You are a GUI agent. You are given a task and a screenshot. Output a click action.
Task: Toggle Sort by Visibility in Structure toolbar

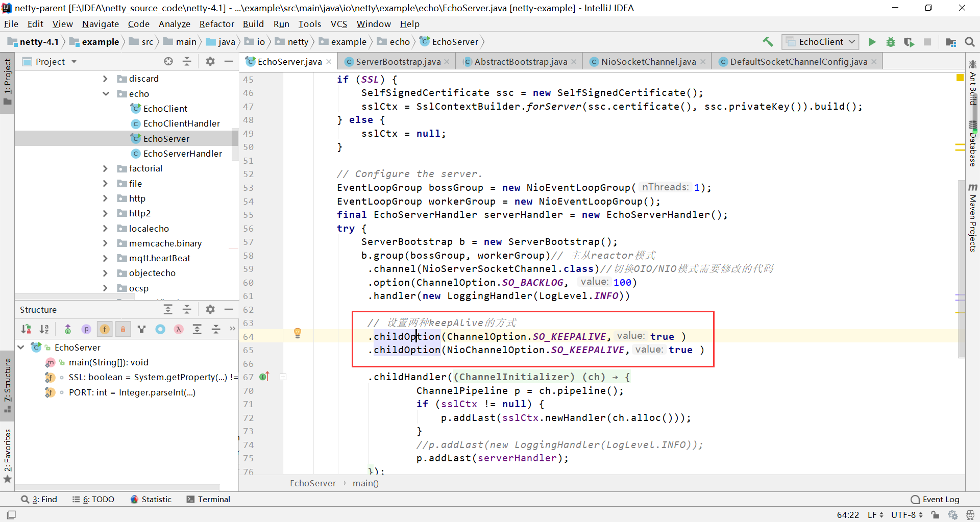pos(26,329)
